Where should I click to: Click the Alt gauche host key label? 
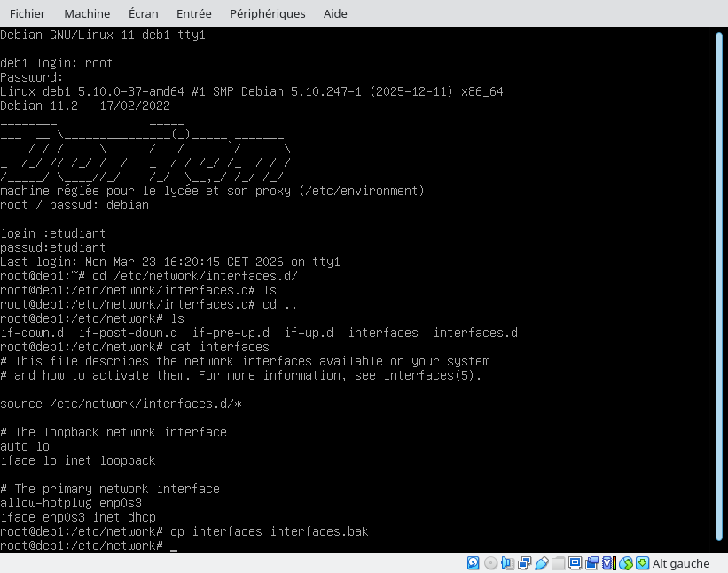coord(681,563)
